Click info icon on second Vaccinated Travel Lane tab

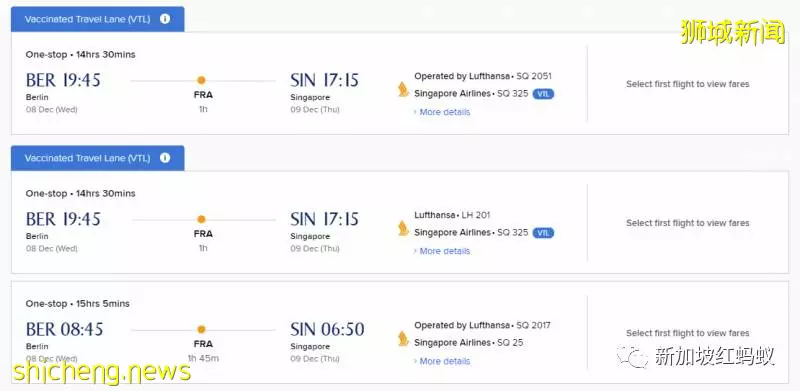coord(164,158)
